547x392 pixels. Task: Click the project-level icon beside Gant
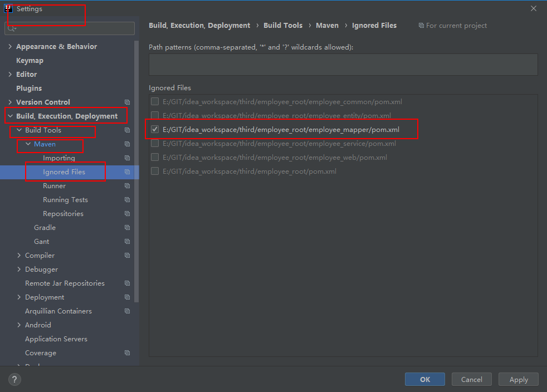pyautogui.click(x=128, y=241)
